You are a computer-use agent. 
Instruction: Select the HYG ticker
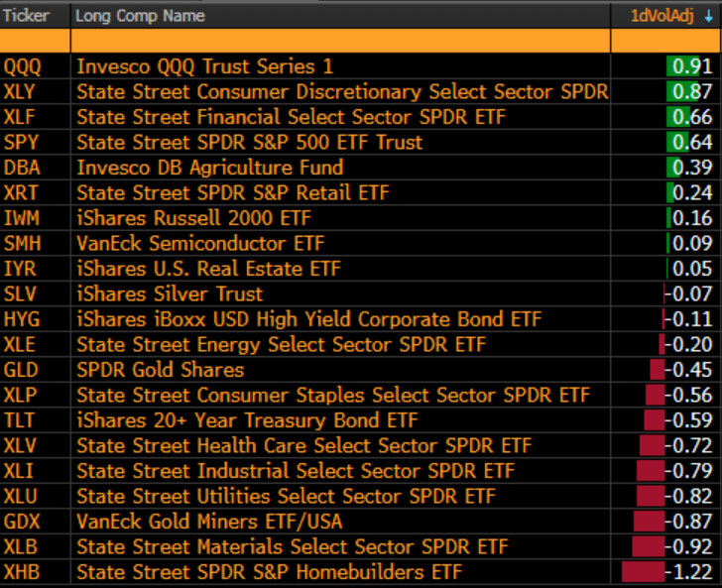coord(22,319)
